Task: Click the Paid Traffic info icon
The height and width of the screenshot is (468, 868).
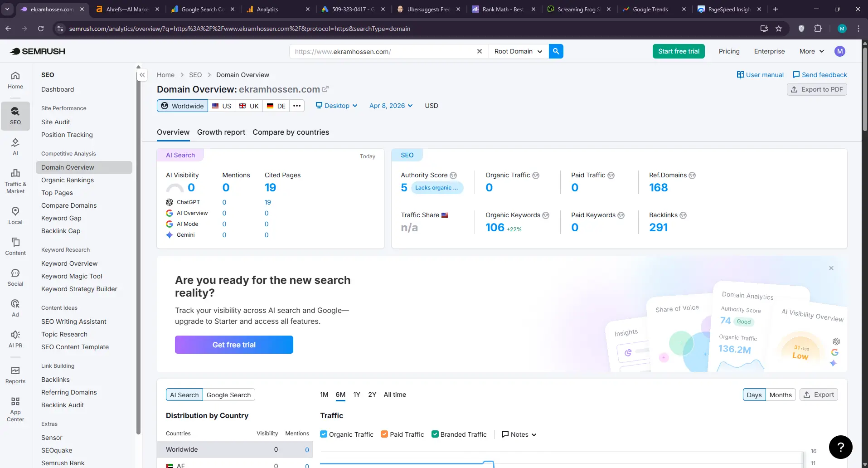Action: click(611, 175)
